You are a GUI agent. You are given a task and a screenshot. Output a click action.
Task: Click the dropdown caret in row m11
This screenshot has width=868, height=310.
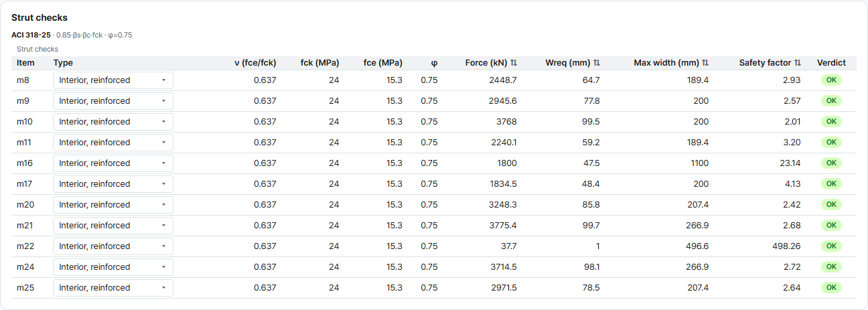pos(164,143)
